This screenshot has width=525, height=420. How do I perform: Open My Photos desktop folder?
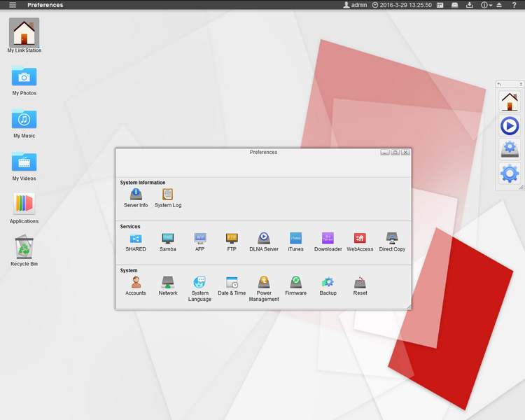[24, 77]
